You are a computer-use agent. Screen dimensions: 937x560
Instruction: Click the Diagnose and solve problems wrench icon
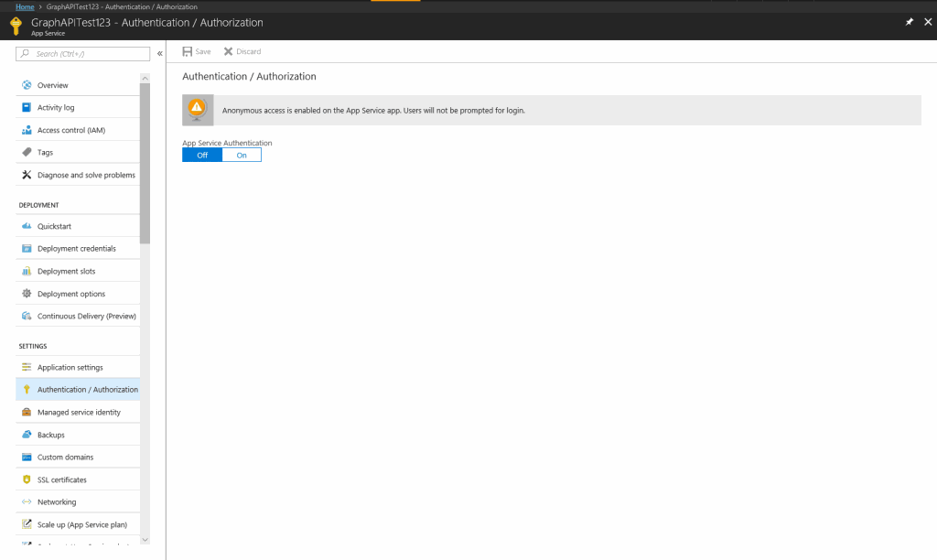27,175
